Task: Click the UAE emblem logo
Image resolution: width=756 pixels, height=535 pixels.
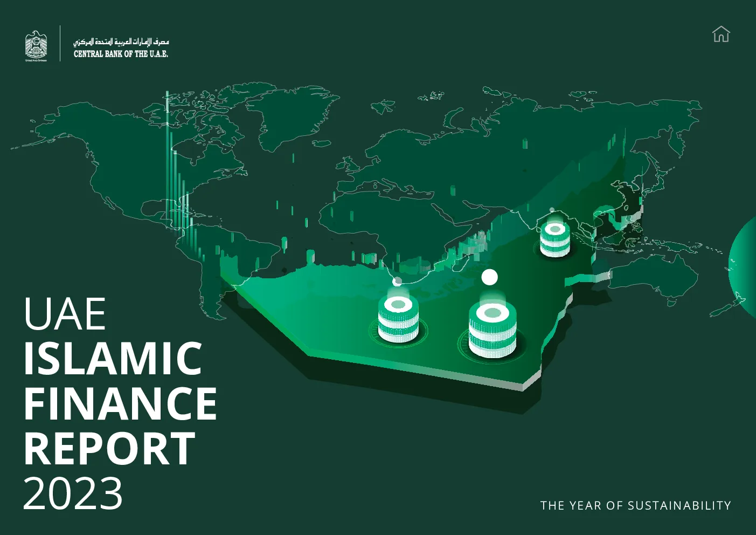Action: pyautogui.click(x=36, y=46)
